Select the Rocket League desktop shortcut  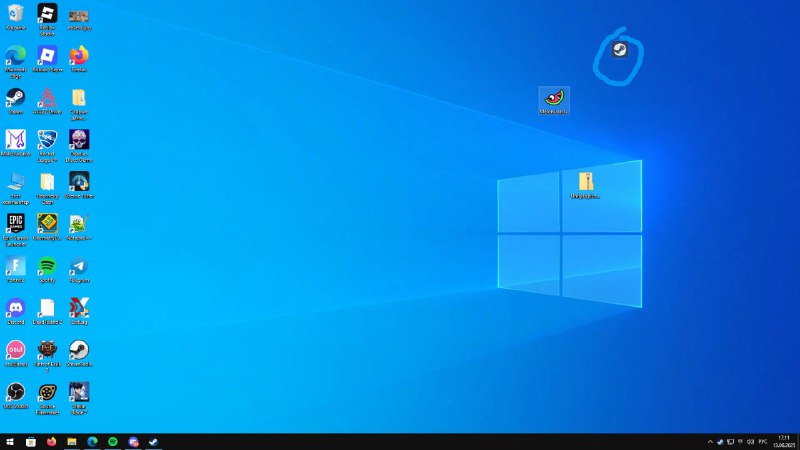pos(47,139)
